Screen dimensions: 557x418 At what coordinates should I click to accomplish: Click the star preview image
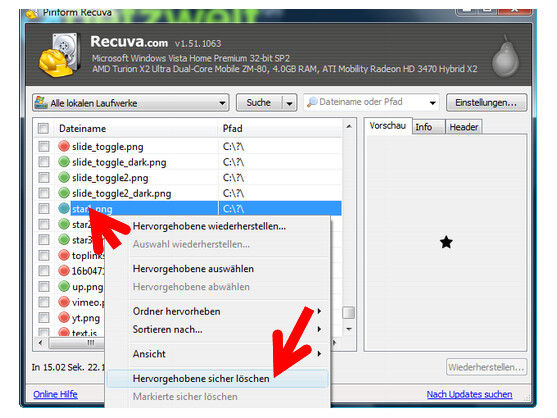pyautogui.click(x=446, y=242)
